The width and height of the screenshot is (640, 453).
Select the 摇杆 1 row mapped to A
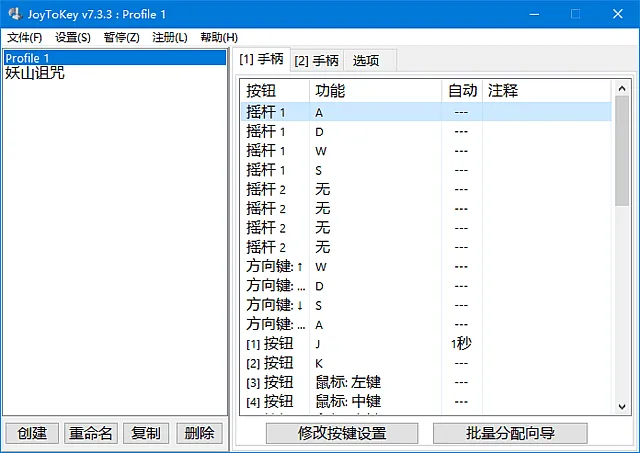426,112
